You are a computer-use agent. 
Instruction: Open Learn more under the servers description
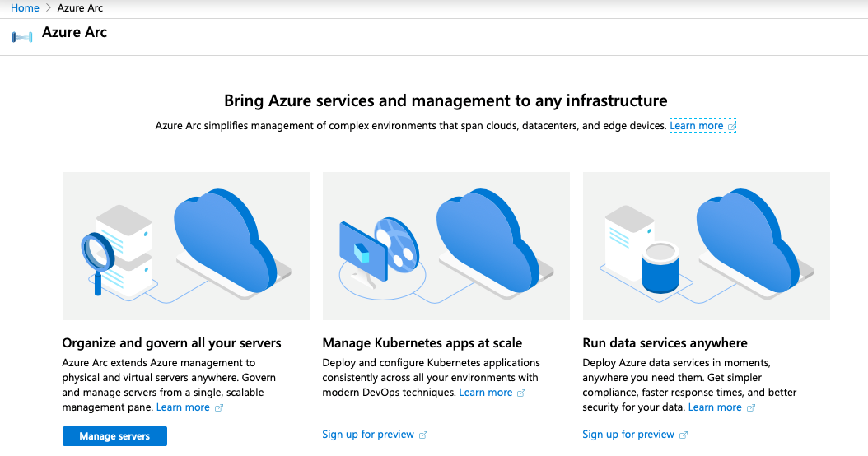(x=183, y=407)
